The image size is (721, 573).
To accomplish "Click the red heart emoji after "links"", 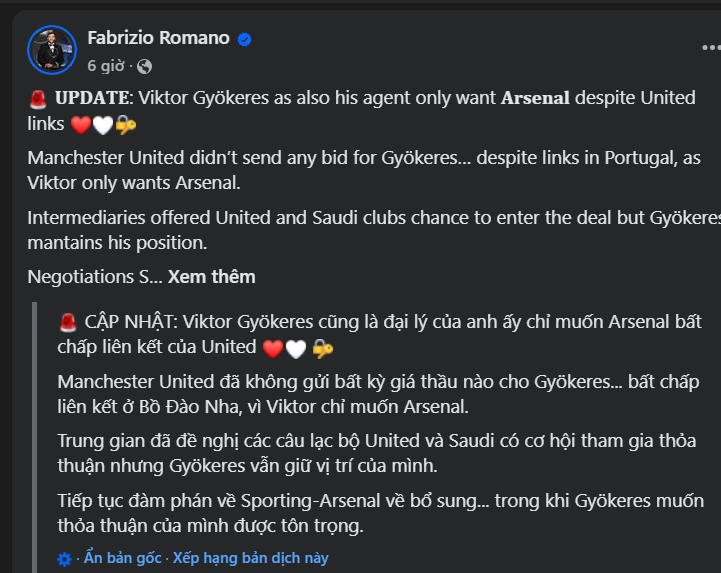I will point(81,125).
